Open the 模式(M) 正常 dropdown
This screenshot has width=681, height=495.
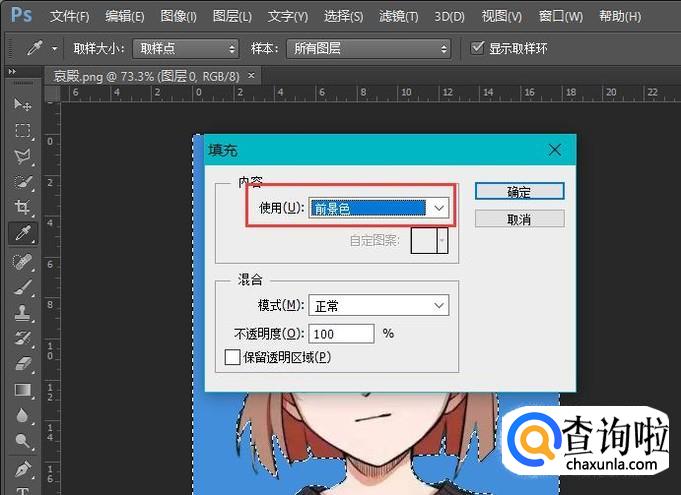(379, 306)
